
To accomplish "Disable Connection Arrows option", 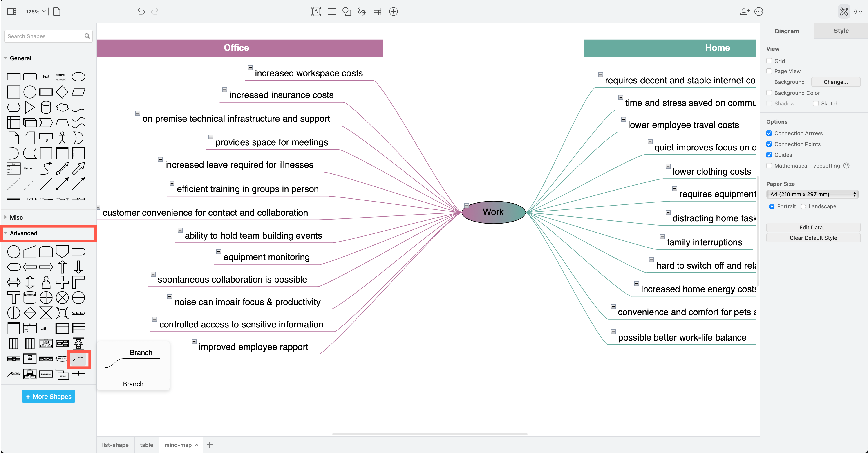I will coord(769,133).
